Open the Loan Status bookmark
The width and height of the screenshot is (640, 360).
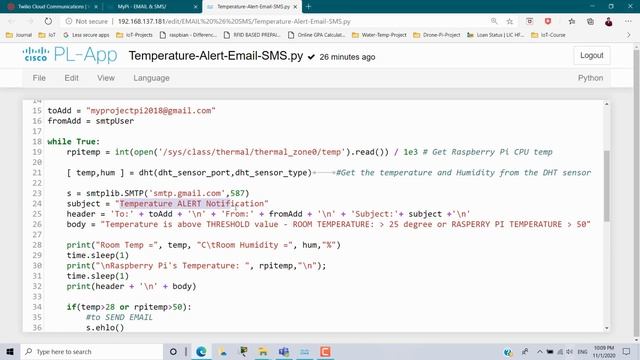(x=496, y=35)
